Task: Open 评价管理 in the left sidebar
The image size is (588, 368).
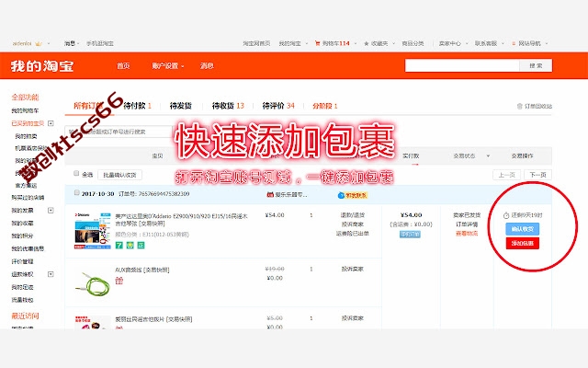Action: 22,261
